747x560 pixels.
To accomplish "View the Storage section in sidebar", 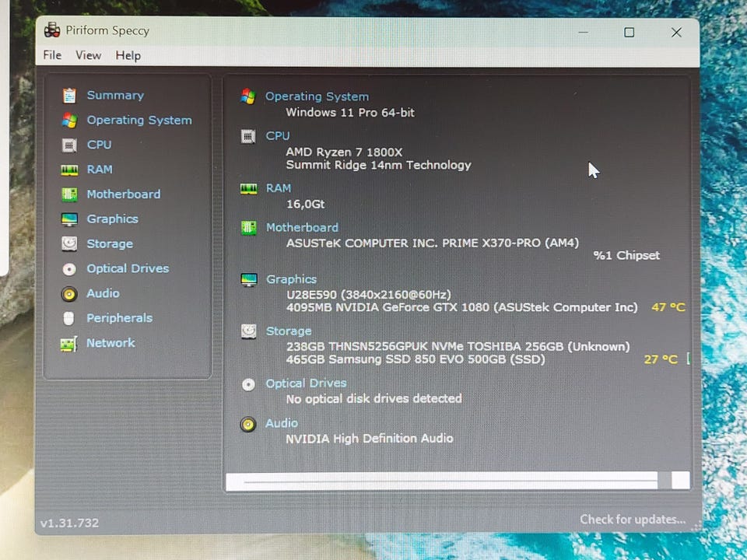I will 110,243.
